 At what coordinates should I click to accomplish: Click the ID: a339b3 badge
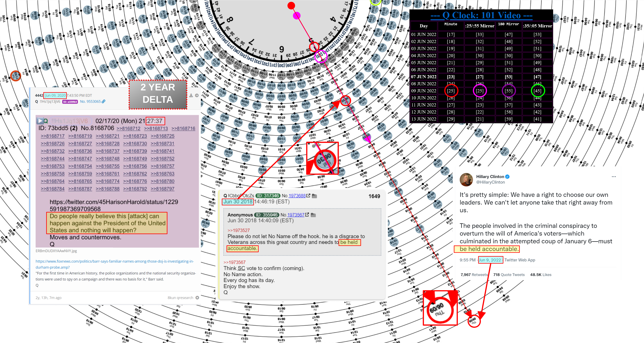(x=70, y=102)
